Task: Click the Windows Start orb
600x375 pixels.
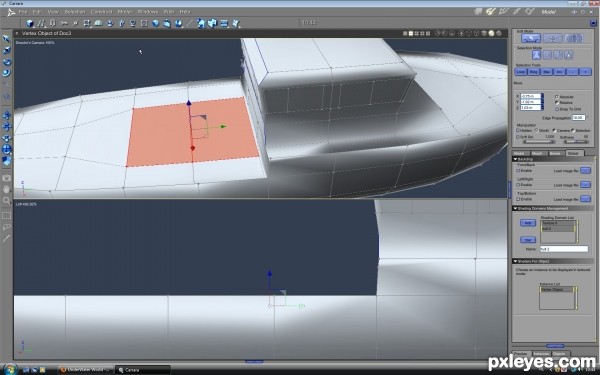Action: [10, 369]
